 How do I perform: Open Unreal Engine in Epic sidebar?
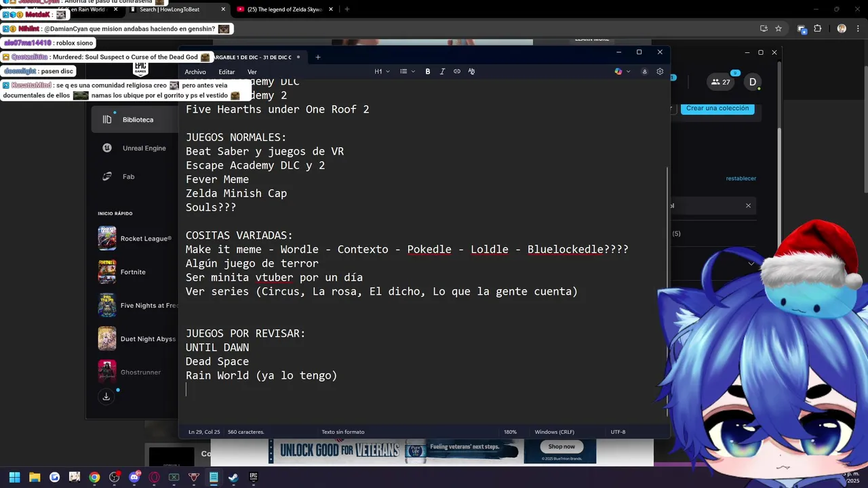click(x=134, y=148)
